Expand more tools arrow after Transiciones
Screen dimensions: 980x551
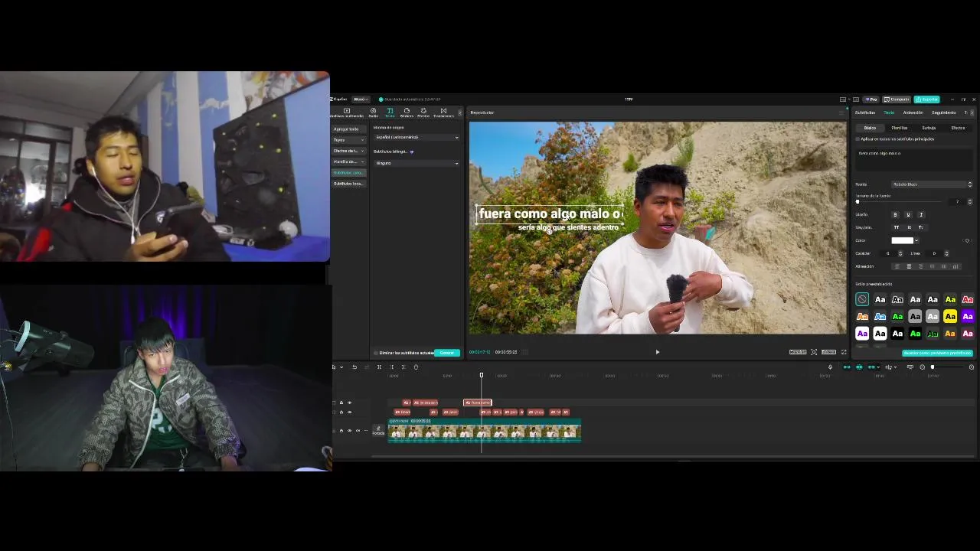tap(460, 112)
